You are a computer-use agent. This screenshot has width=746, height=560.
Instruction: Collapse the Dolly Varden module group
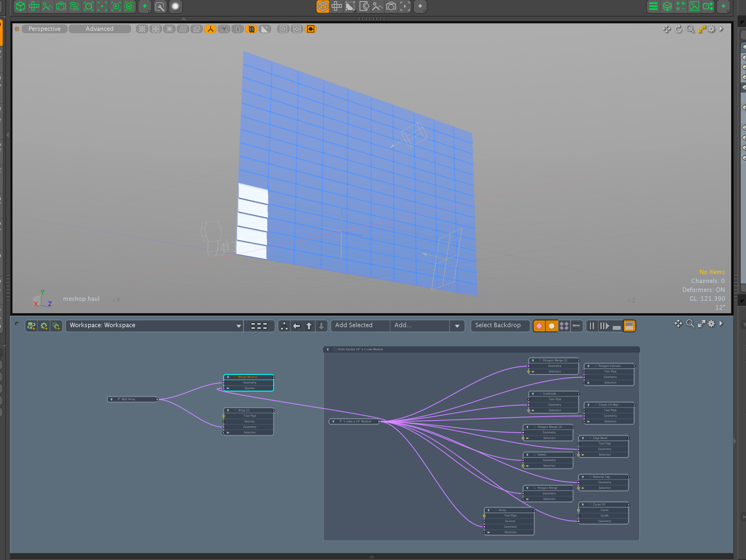328,349
